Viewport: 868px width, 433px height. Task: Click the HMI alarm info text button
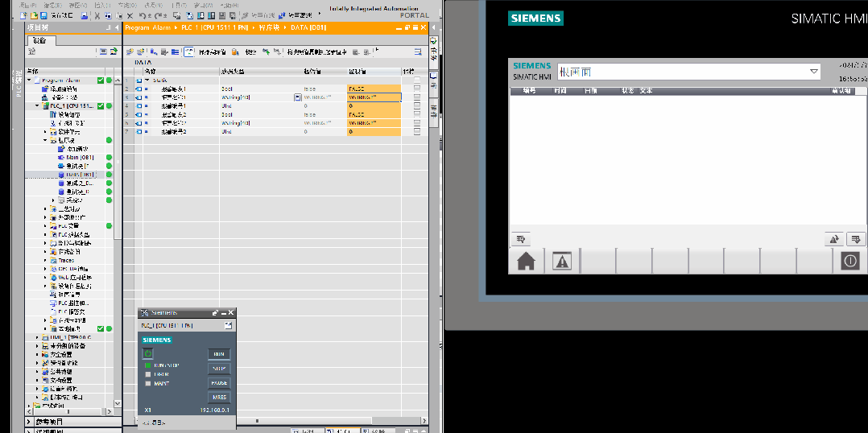pyautogui.click(x=520, y=239)
